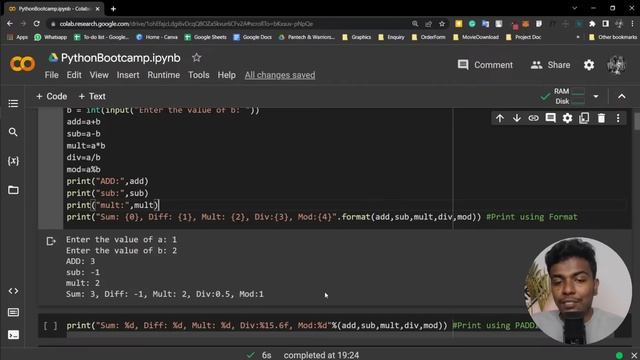The height and width of the screenshot is (360, 640).
Task: Open the OrderForm bookmark folder
Action: (428, 37)
